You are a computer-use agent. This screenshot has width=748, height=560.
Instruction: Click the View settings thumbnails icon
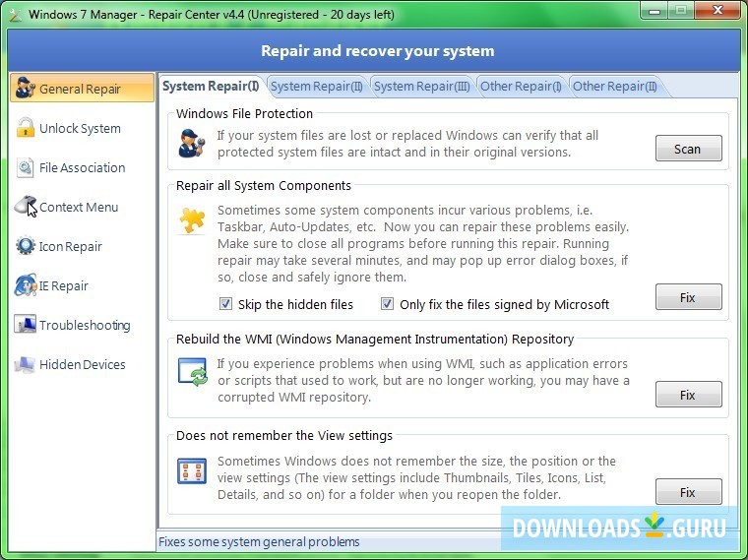[x=192, y=470]
